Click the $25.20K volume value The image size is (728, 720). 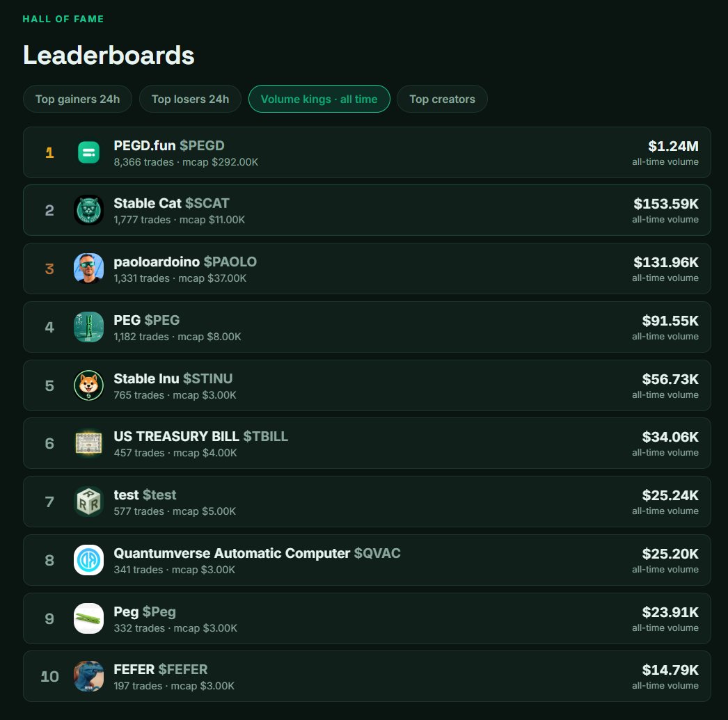pyautogui.click(x=670, y=554)
